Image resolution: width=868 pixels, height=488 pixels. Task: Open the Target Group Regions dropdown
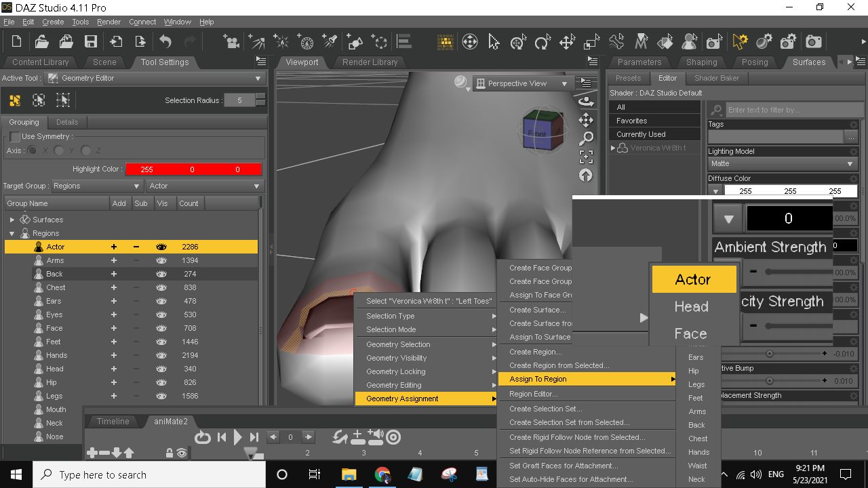click(97, 186)
